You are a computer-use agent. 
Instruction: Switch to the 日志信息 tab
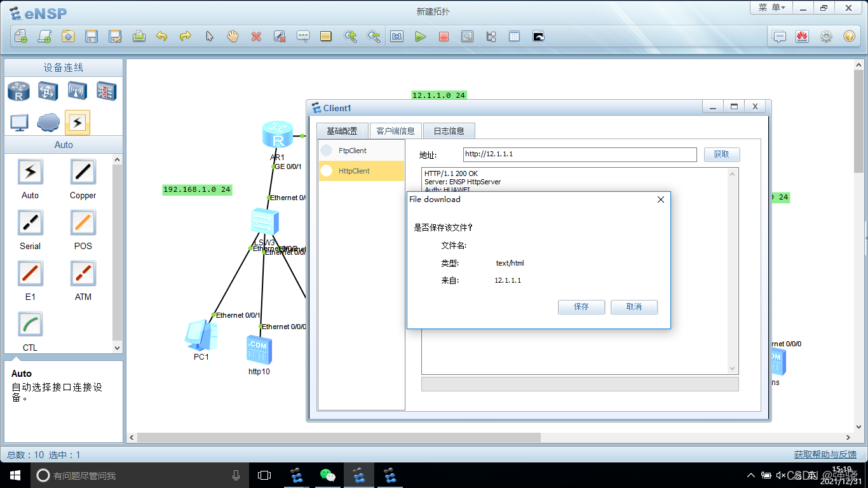tap(449, 131)
